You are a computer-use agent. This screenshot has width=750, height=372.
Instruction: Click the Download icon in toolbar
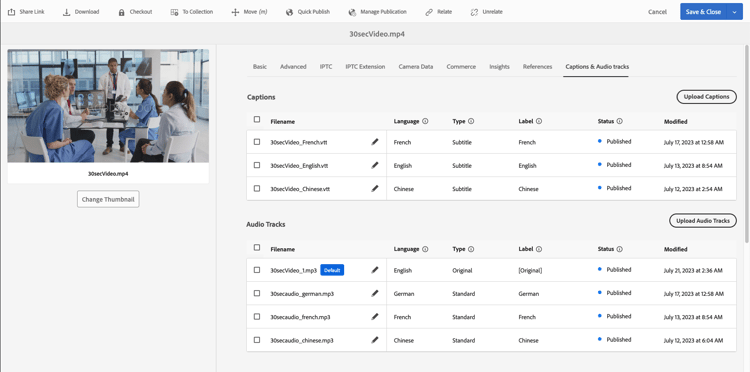point(66,12)
